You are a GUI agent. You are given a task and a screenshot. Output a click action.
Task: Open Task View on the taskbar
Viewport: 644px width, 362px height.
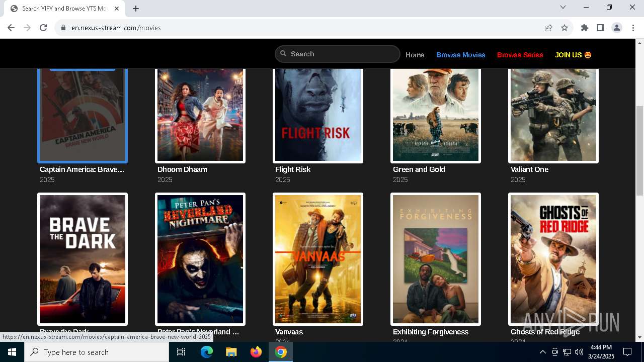tap(181, 352)
